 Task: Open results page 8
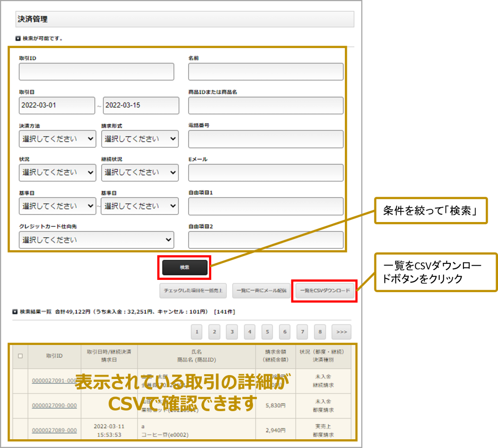320,332
